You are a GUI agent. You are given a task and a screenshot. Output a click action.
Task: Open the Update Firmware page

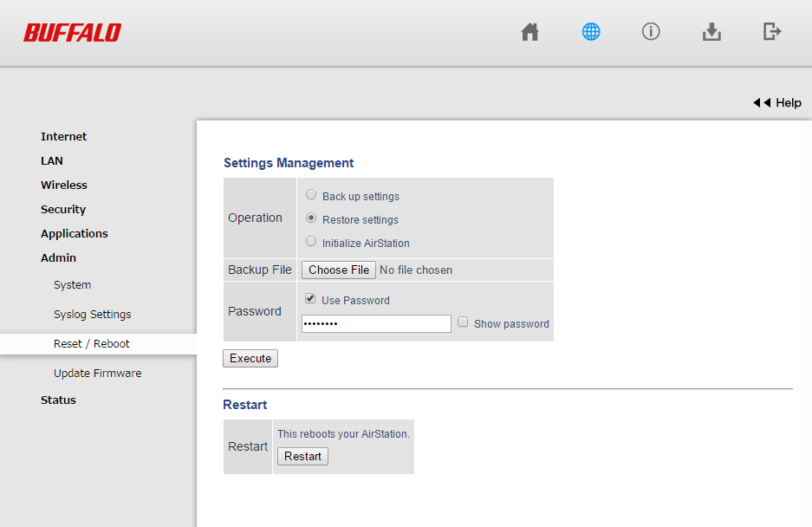pyautogui.click(x=97, y=373)
